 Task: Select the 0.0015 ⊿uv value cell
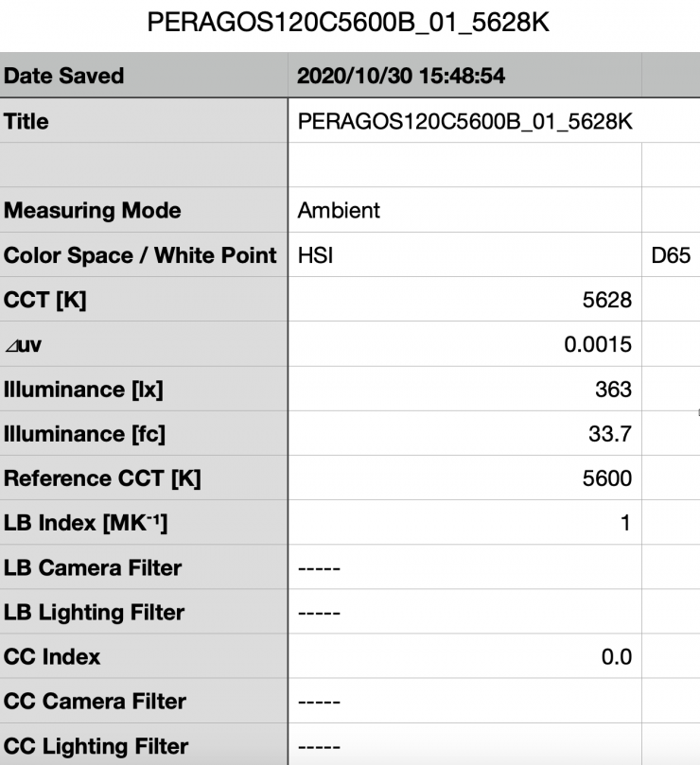[x=464, y=344]
